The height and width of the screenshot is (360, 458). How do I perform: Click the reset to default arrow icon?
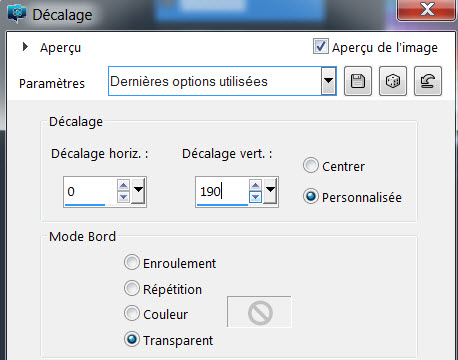(428, 81)
